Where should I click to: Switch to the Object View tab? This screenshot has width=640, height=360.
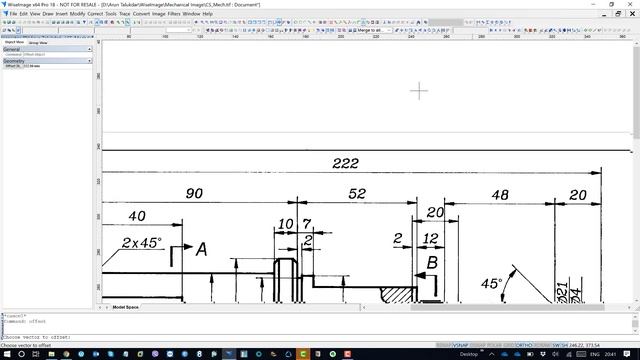pyautogui.click(x=14, y=42)
